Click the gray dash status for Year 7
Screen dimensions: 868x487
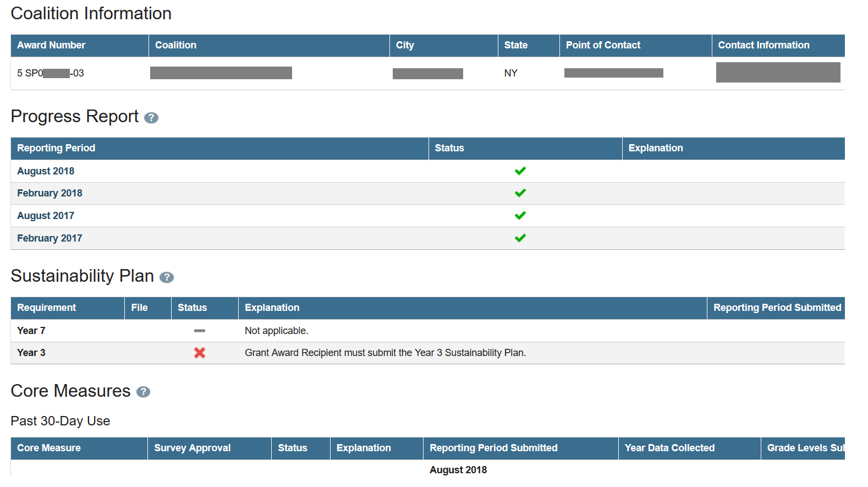coord(200,331)
